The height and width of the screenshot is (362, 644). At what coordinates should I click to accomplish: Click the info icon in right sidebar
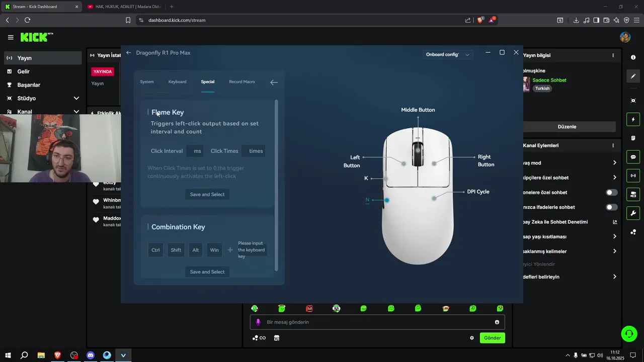coord(633,57)
